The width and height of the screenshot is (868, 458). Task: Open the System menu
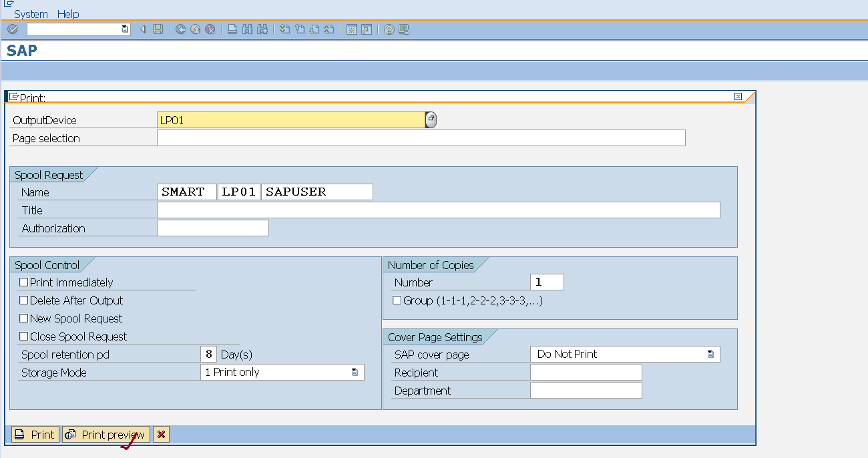coord(31,14)
